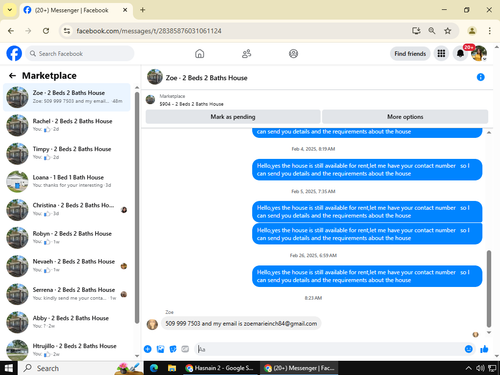Send a thumbs-up like
Viewport: 500px width, 375px height.
[484, 349]
